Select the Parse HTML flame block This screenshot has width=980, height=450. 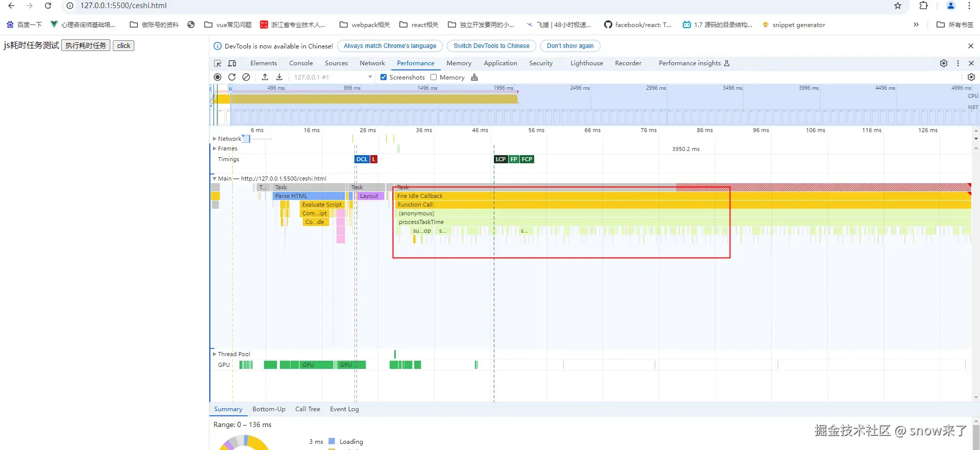(309, 196)
